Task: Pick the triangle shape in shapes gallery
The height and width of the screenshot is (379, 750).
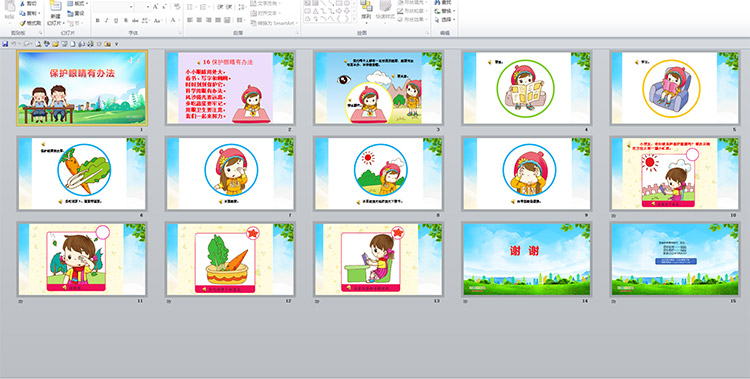Action: pos(316,11)
